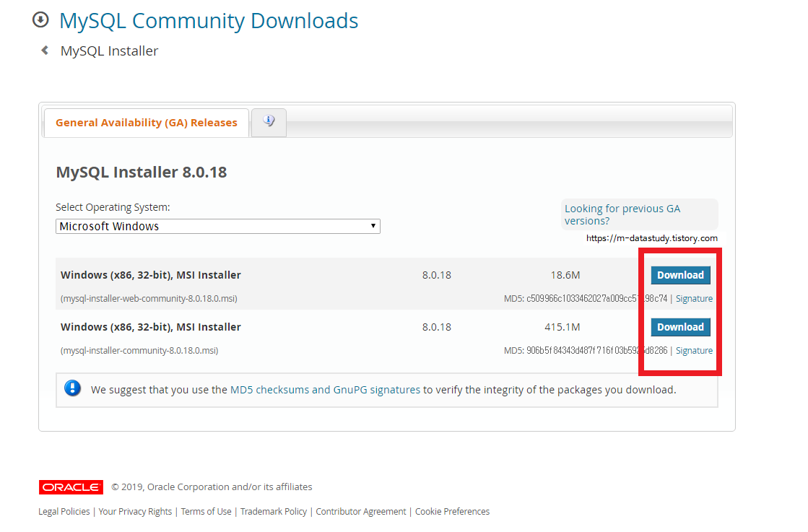Open Trademark Policy footer link

point(274,511)
